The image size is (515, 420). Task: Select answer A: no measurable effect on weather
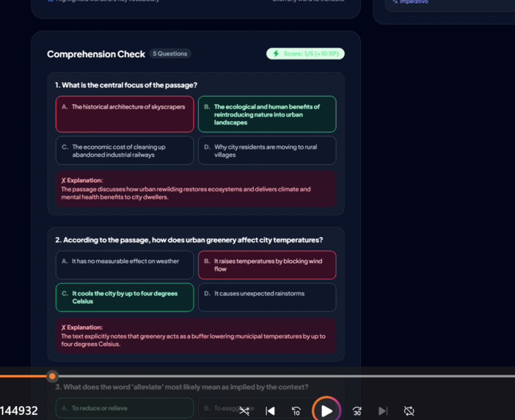pos(125,265)
